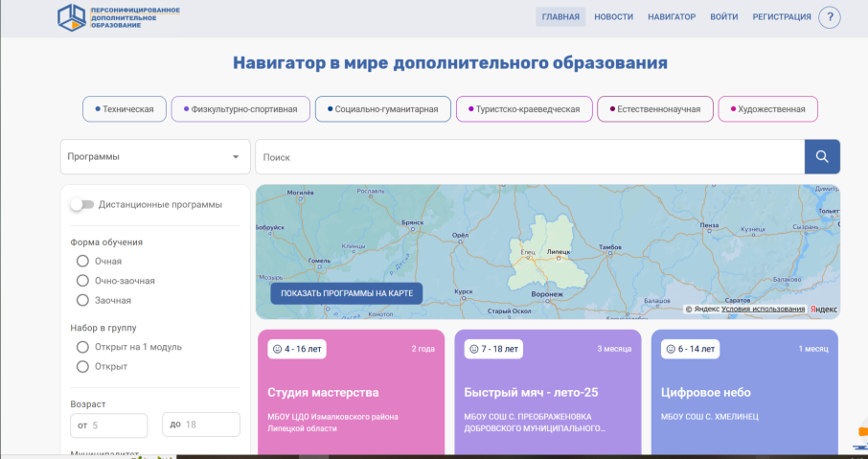Open the Студия мастерства program card
868x459 pixels.
[351, 392]
